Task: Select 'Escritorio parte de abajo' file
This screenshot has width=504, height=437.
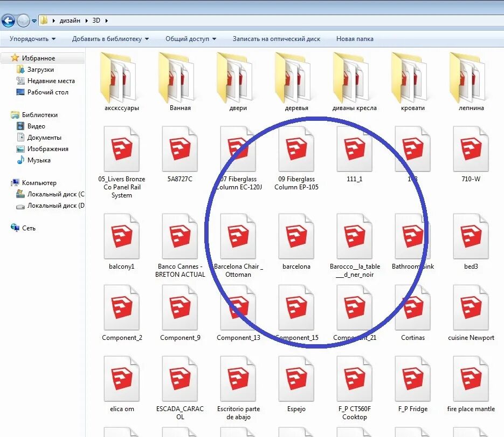Action: pos(238,388)
